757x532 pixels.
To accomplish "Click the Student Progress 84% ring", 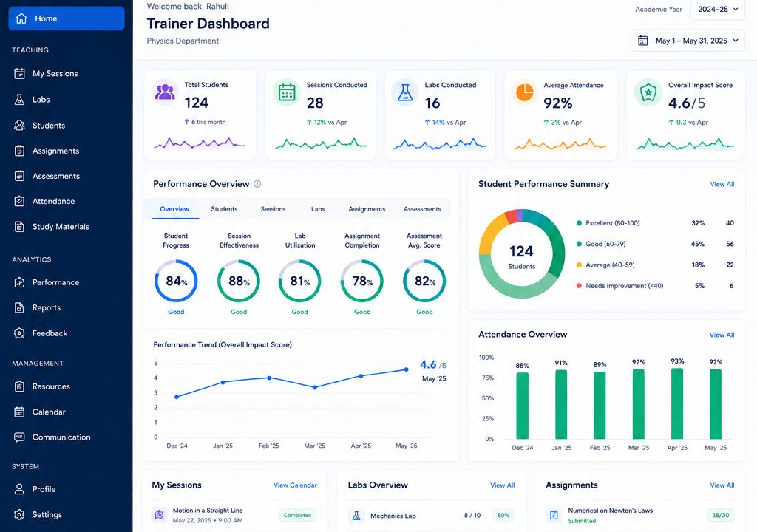I will point(176,281).
